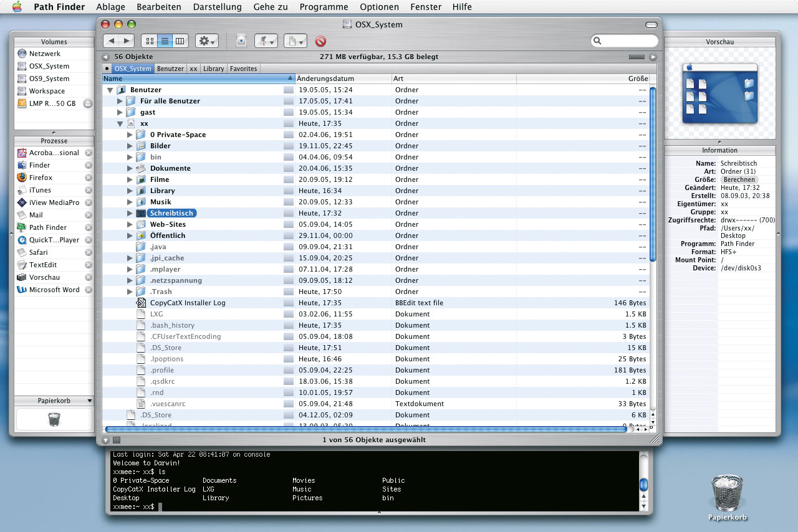Expand the Öffentlich folder
The image size is (798, 532).
[x=130, y=235]
